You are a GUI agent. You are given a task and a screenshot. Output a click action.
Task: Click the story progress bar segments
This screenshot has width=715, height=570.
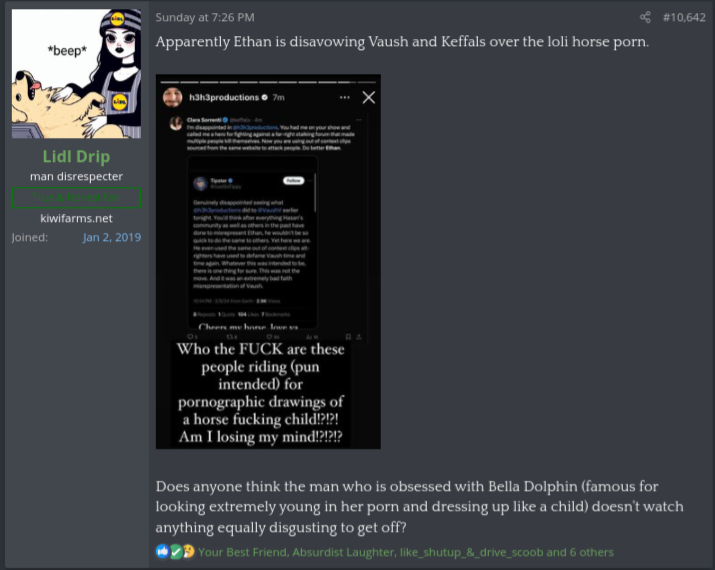pos(268,82)
